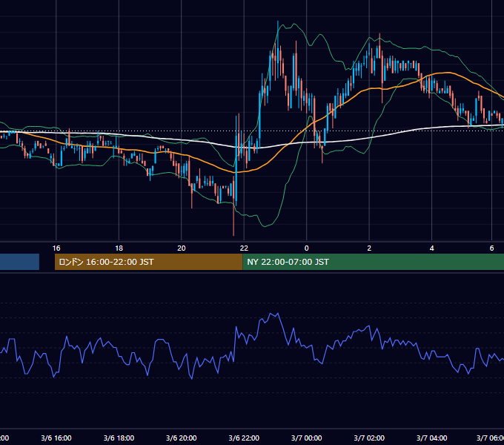This screenshot has height=445, width=504.
Task: Click the 4 hour label on price chart axis
Action: [x=431, y=248]
